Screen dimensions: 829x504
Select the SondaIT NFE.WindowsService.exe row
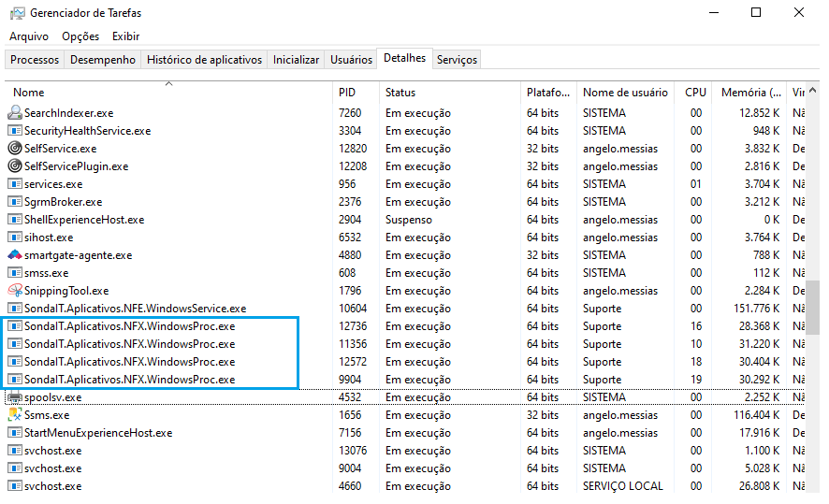coord(135,309)
